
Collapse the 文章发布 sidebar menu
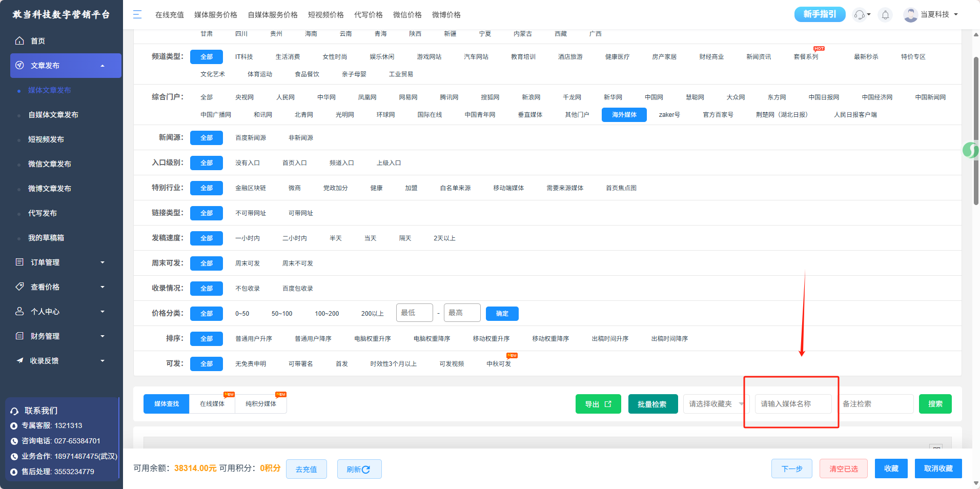(103, 66)
